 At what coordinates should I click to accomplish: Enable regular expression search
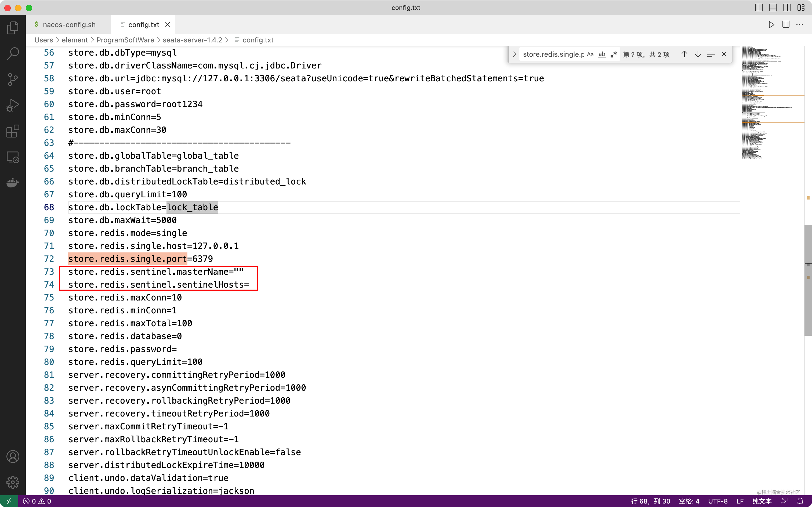[614, 54]
